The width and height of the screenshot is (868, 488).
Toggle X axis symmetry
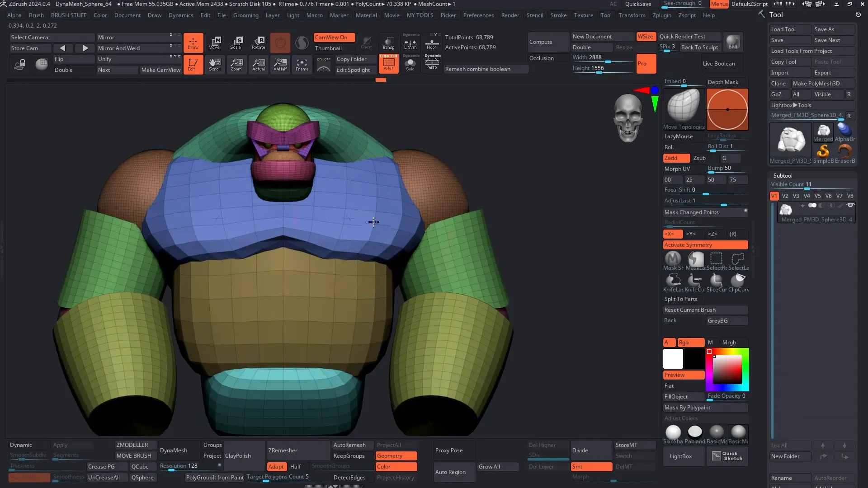[x=673, y=234]
